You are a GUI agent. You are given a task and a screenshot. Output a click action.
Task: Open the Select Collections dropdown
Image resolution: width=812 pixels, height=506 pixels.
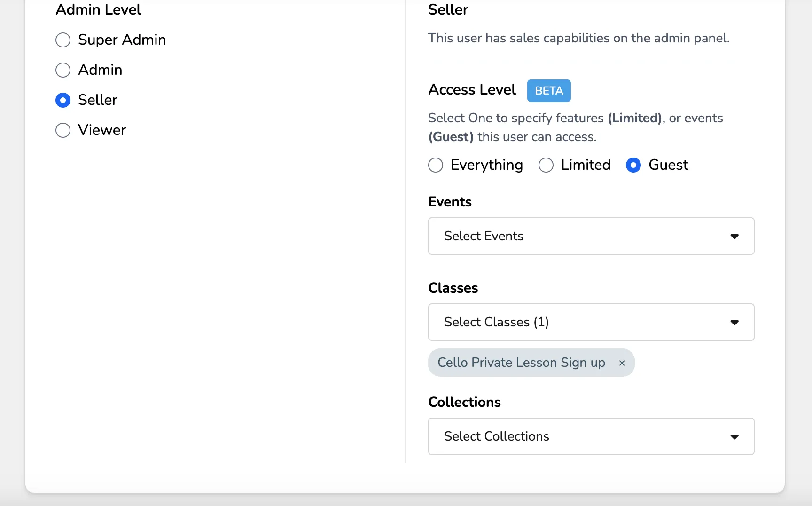click(x=591, y=436)
